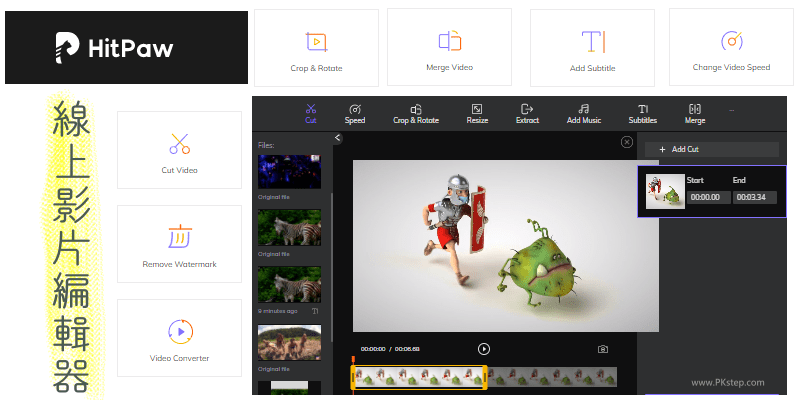Click the right trim handle of selected clip
This screenshot has width=800, height=400.
485,378
